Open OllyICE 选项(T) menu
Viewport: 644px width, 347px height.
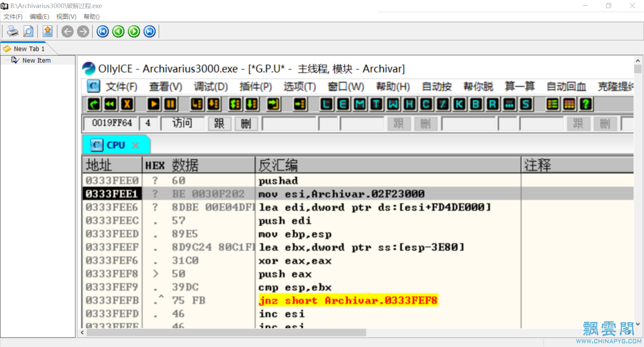(x=300, y=87)
